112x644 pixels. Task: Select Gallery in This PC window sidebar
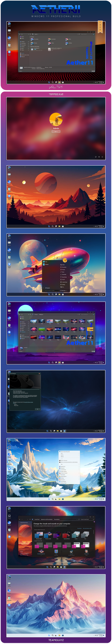pos(22,38)
